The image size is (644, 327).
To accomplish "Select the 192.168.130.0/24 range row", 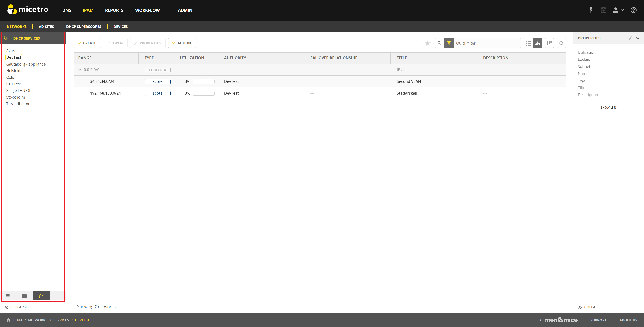I will pyautogui.click(x=320, y=93).
